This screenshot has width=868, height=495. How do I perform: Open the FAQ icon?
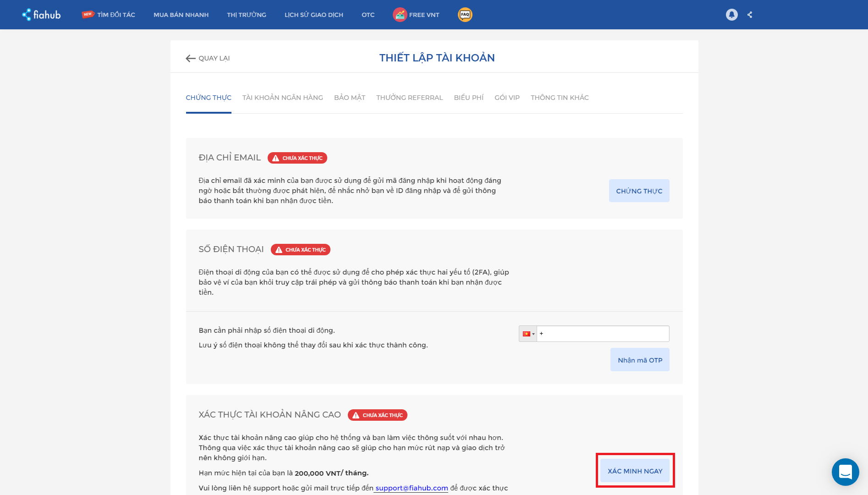pyautogui.click(x=465, y=14)
